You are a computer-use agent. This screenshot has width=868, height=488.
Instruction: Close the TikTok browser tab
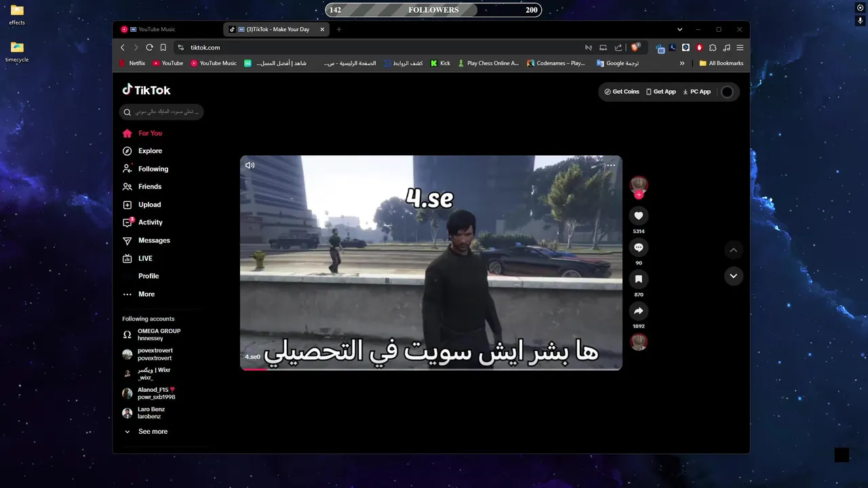point(322,29)
